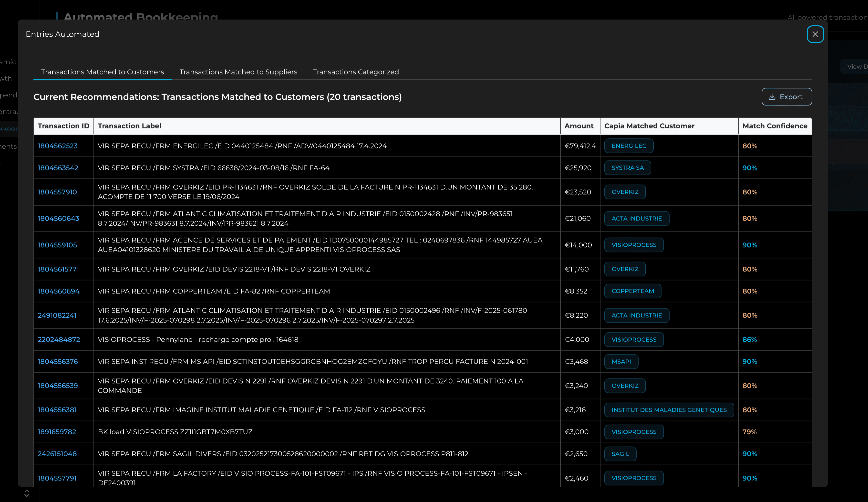
Task: Toggle the sidebar expand/collapse chevrons icon
Action: [x=27, y=493]
